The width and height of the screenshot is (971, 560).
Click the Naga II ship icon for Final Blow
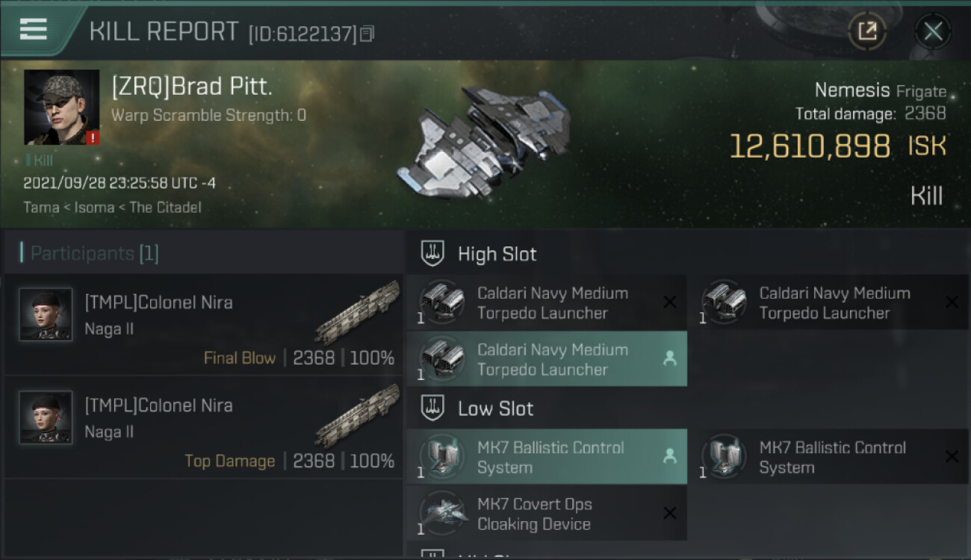click(357, 312)
